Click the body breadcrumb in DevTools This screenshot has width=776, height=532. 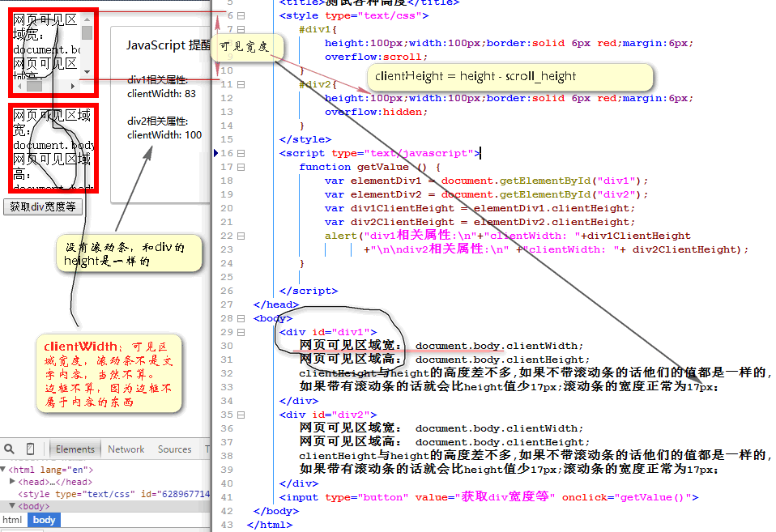point(44,520)
